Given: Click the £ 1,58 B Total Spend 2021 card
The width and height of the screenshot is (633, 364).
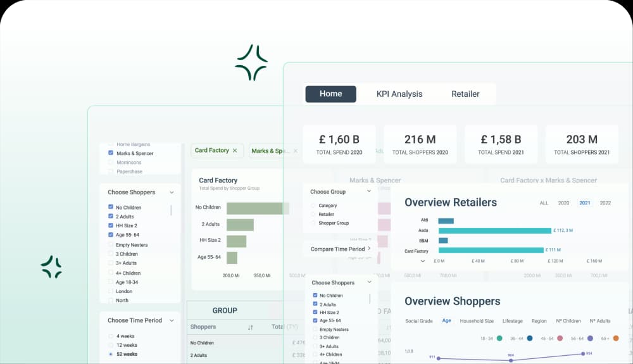Looking at the screenshot, I should tap(501, 144).
